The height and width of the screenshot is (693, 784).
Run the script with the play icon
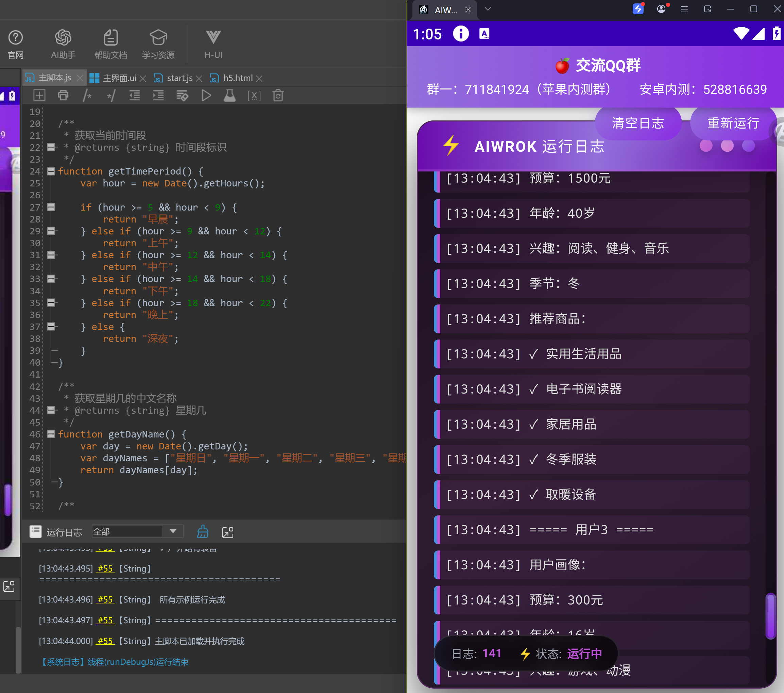206,95
